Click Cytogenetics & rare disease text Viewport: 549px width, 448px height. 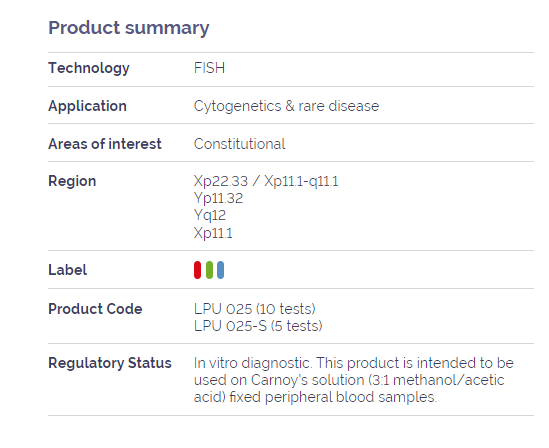point(286,106)
